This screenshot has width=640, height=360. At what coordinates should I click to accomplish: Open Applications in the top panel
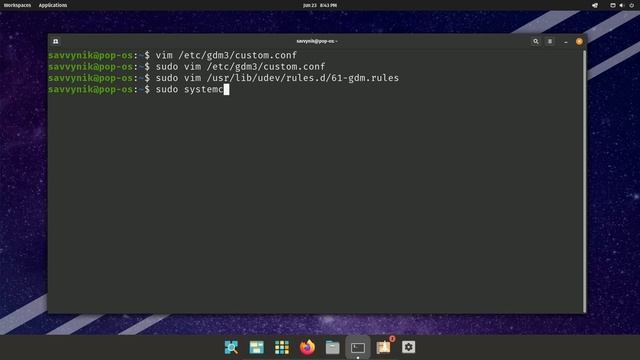[x=53, y=5]
